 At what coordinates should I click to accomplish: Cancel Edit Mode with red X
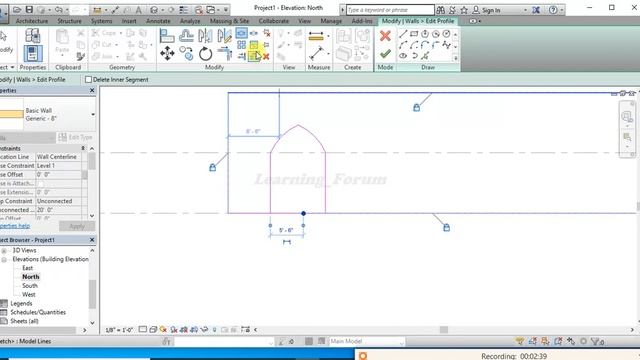pyautogui.click(x=385, y=36)
